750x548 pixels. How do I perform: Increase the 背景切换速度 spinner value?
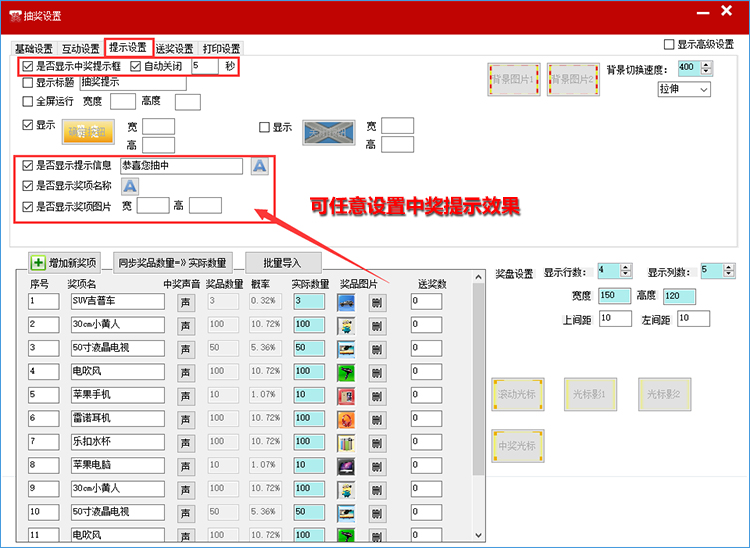[x=707, y=64]
